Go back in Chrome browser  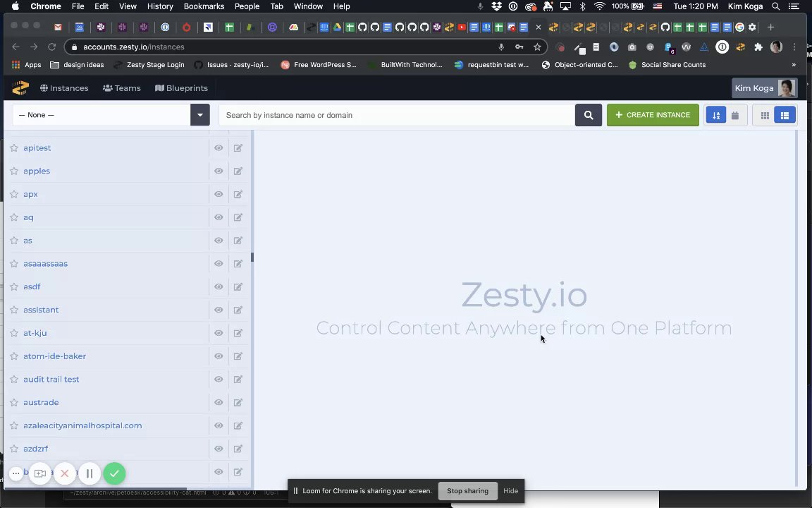pyautogui.click(x=16, y=47)
